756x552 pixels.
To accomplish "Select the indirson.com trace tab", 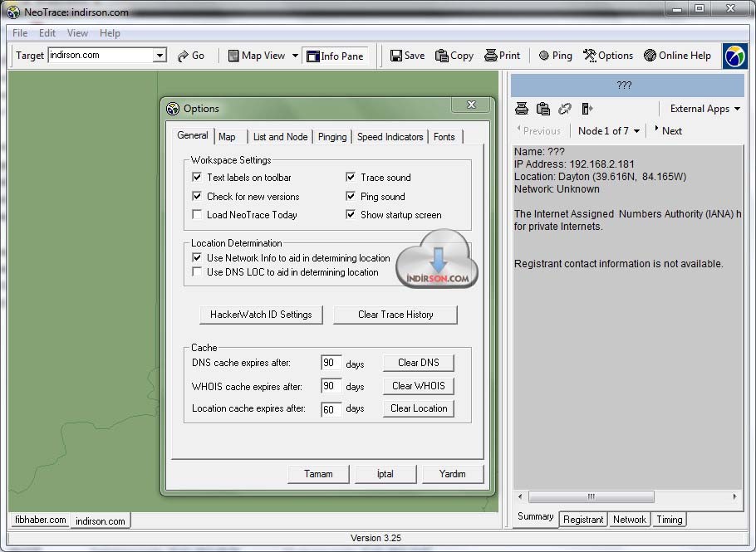I will (101, 520).
